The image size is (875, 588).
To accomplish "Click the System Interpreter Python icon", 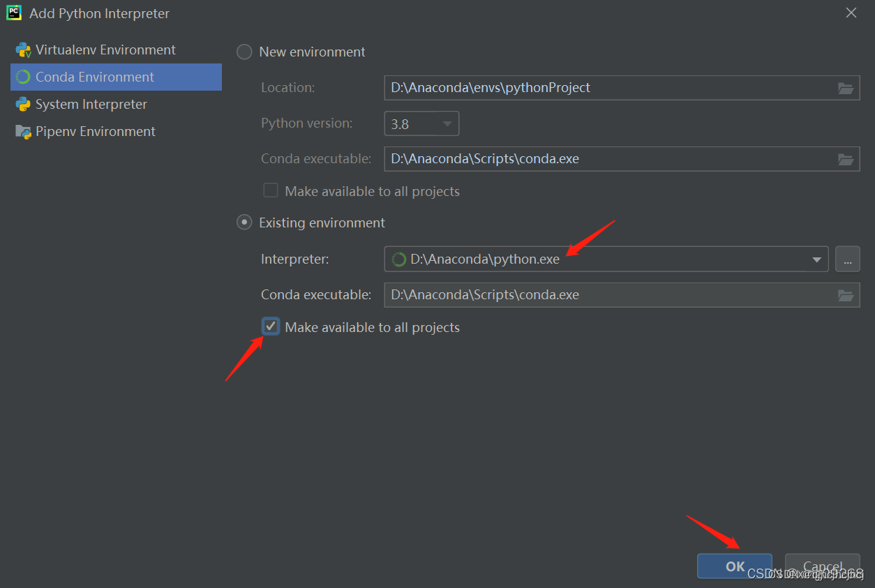I will click(23, 105).
